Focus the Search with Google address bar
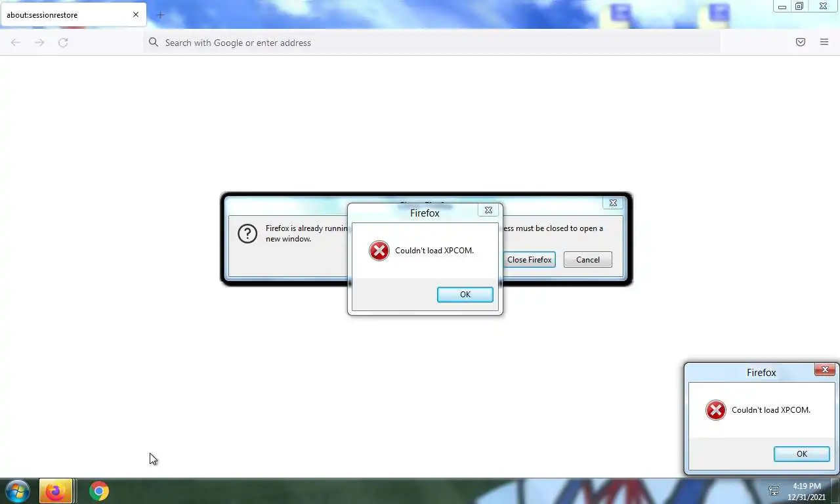840x504 pixels. tap(432, 43)
